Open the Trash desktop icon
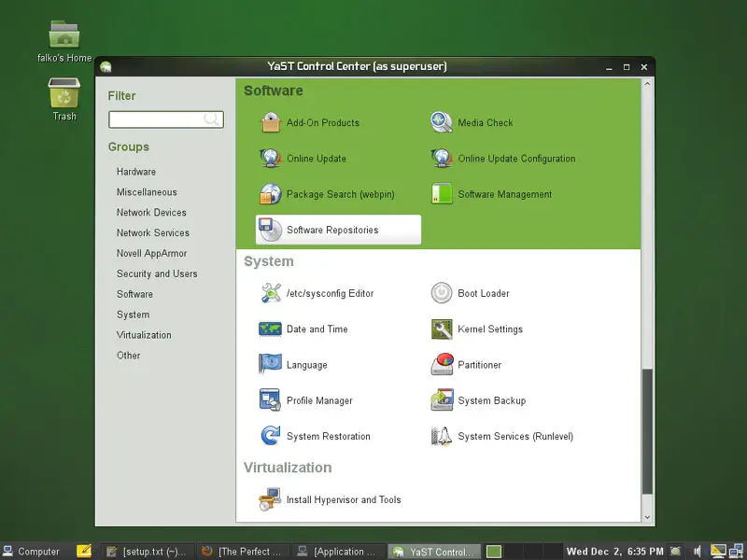Image resolution: width=747 pixels, height=560 pixels. (x=64, y=92)
